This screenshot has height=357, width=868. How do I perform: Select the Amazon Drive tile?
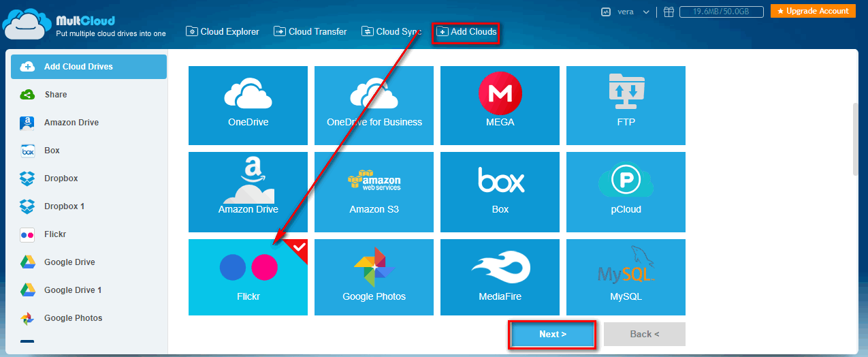point(248,192)
